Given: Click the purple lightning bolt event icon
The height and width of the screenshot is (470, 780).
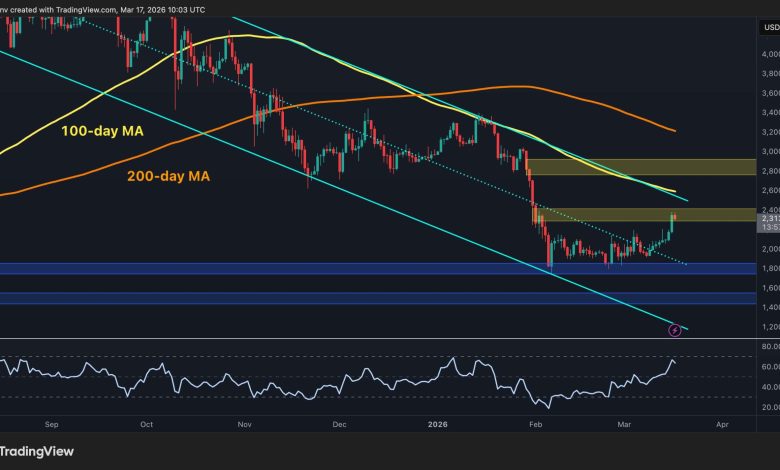Looking at the screenshot, I should coord(675,329).
